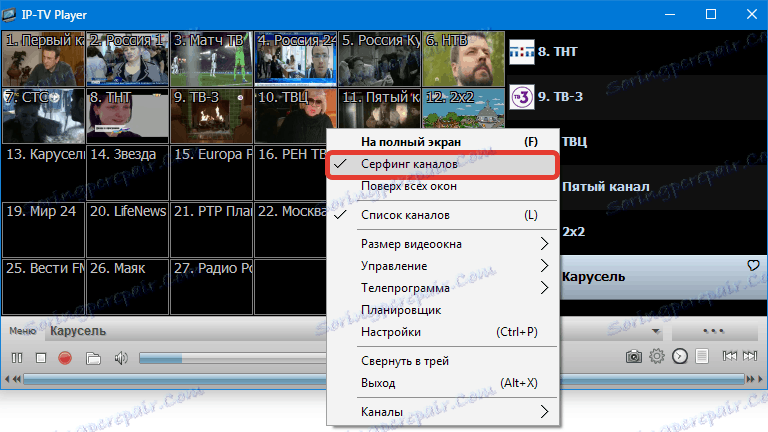The height and width of the screenshot is (432, 768).
Task: Open Настройки from context menu
Action: (443, 332)
